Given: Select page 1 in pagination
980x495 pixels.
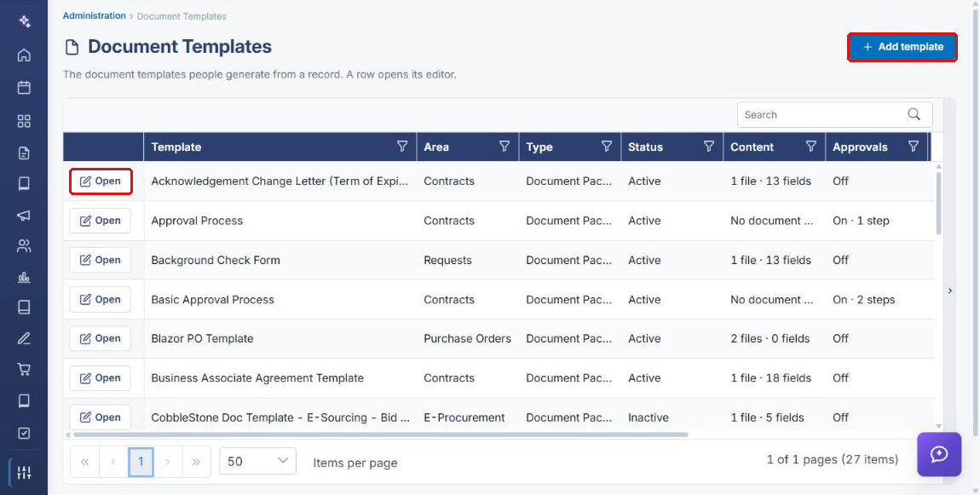Looking at the screenshot, I should [141, 462].
